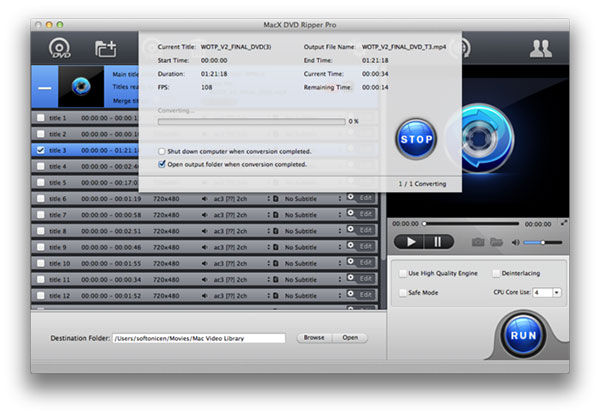Screen dimensions: 600x416
Task: Enable the Deinterlacing checkbox
Action: (496, 273)
